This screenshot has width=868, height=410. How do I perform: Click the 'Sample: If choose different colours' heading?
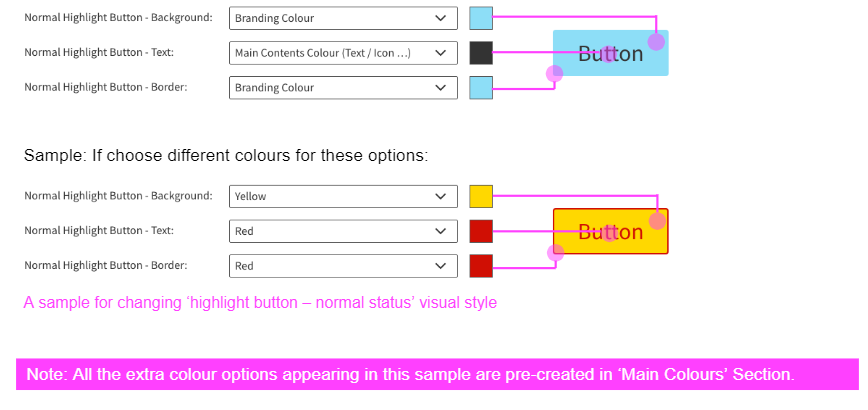click(226, 156)
